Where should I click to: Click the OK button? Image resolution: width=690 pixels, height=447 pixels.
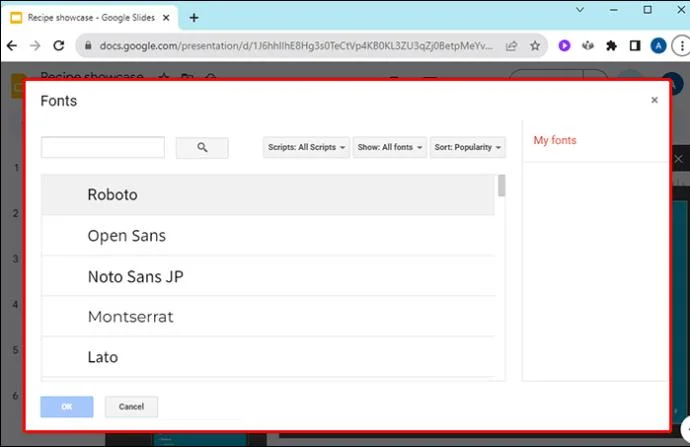tap(67, 407)
